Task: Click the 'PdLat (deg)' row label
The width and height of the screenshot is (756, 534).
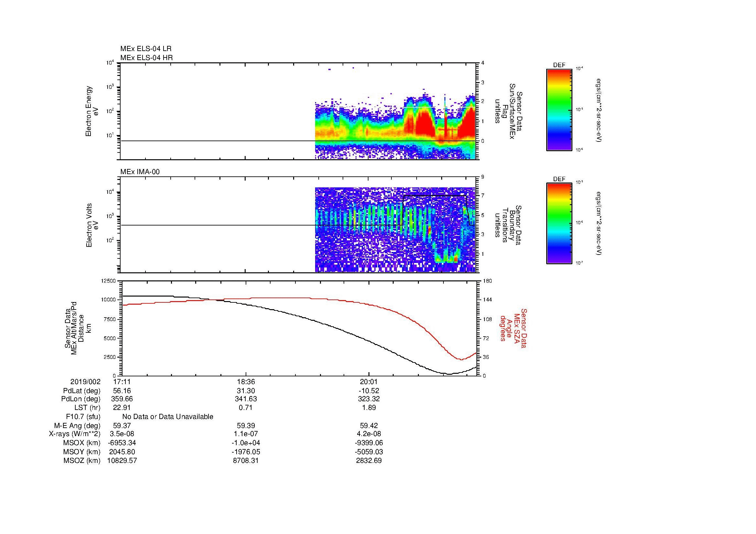Action: click(82, 391)
